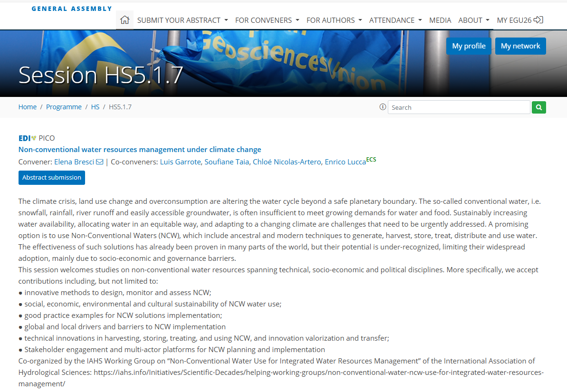Click the Abstract submission button
The height and width of the screenshot is (392, 567).
coord(52,177)
